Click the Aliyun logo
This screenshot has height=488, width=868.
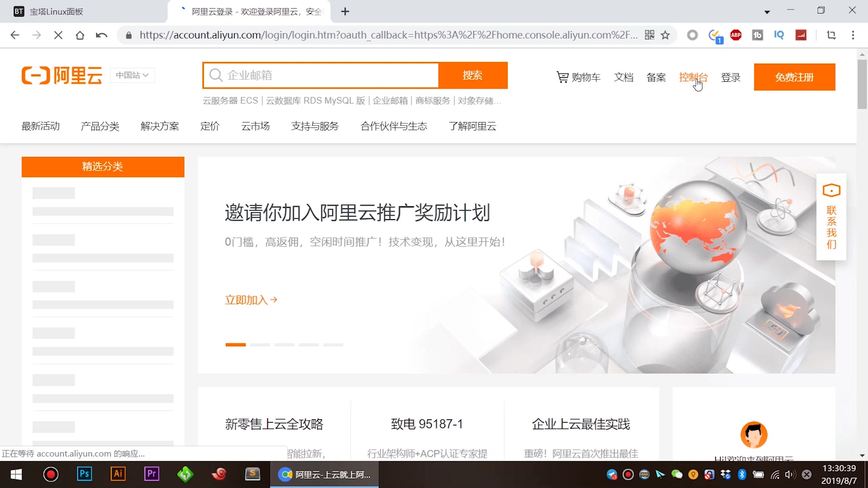62,75
